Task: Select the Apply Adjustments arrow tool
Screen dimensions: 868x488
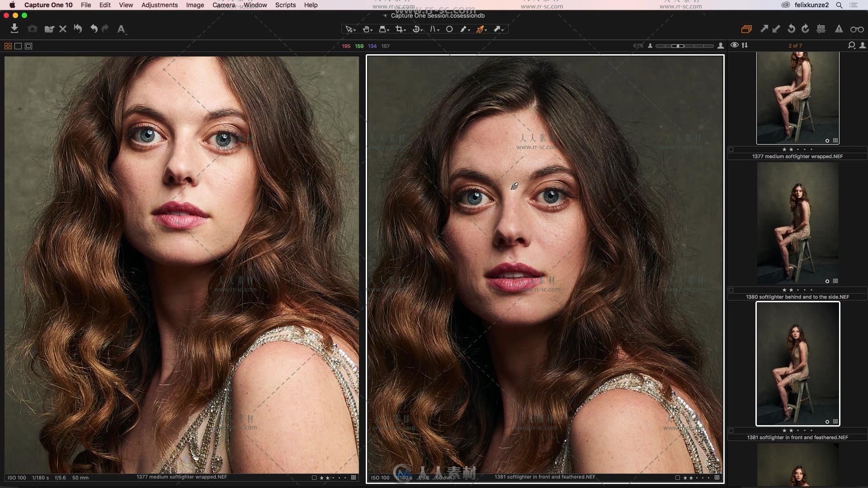Action: click(x=498, y=29)
